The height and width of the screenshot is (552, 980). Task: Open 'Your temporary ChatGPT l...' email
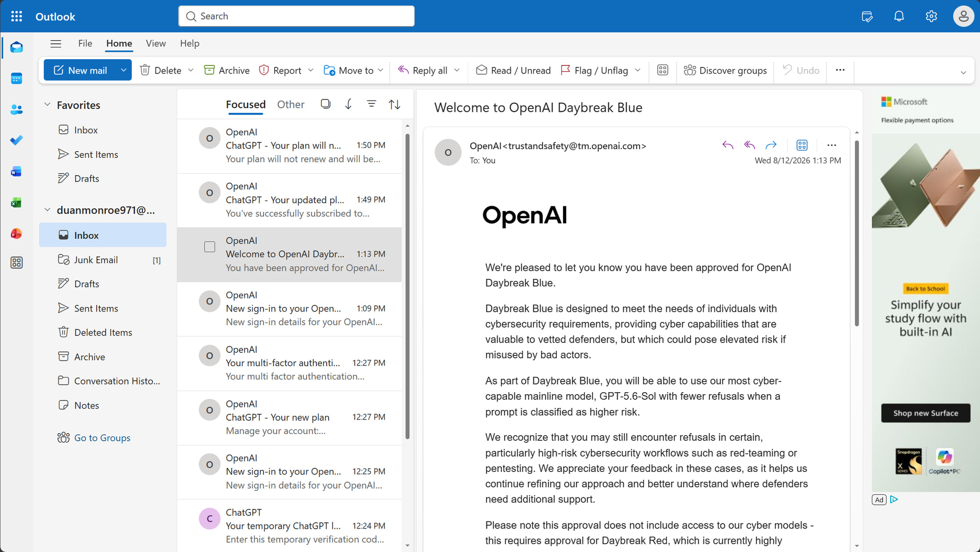point(289,526)
